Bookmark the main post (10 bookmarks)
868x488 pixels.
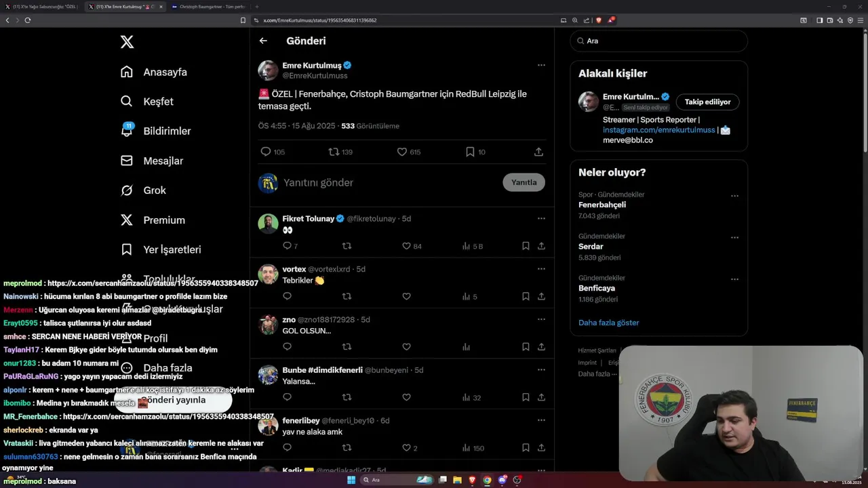470,152
